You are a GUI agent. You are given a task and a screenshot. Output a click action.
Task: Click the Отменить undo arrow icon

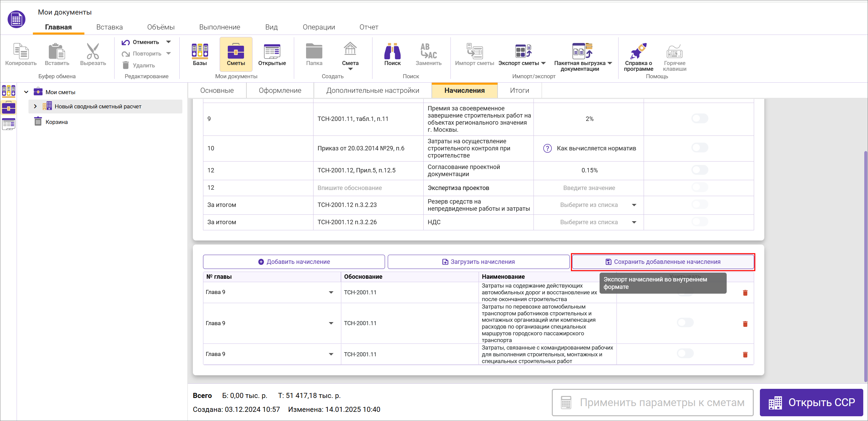(x=126, y=42)
